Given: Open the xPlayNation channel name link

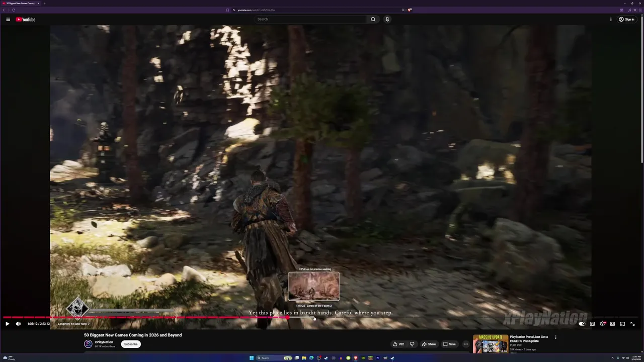Looking at the screenshot, I should pyautogui.click(x=104, y=342).
